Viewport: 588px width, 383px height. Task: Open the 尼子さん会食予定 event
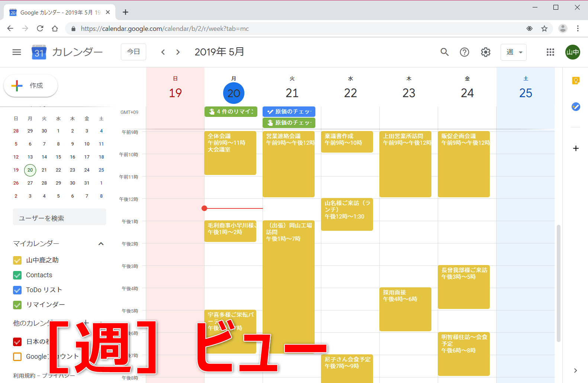point(347,368)
